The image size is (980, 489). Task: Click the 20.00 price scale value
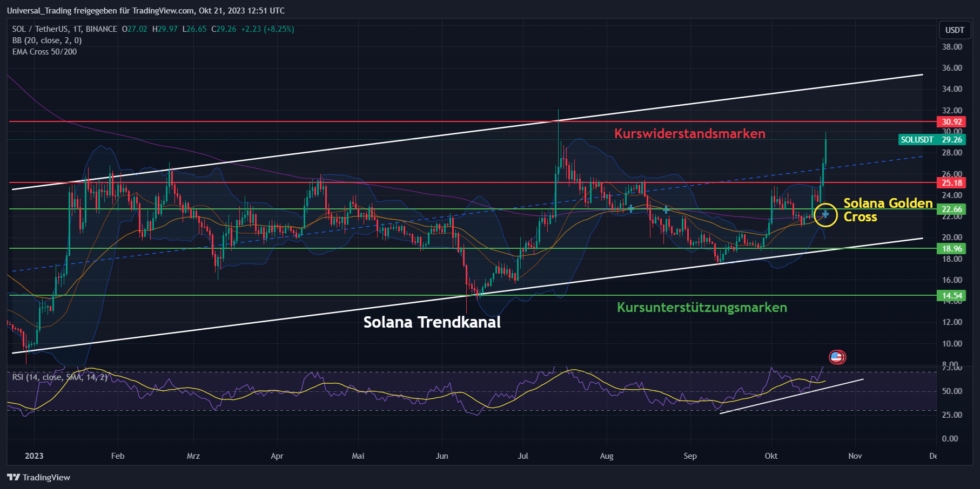click(952, 237)
